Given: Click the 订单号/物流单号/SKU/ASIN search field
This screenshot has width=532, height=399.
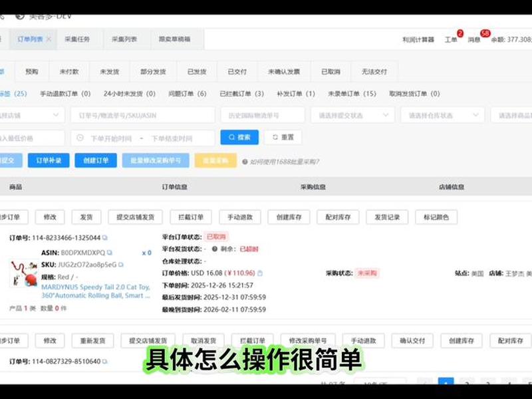Looking at the screenshot, I should [x=143, y=115].
